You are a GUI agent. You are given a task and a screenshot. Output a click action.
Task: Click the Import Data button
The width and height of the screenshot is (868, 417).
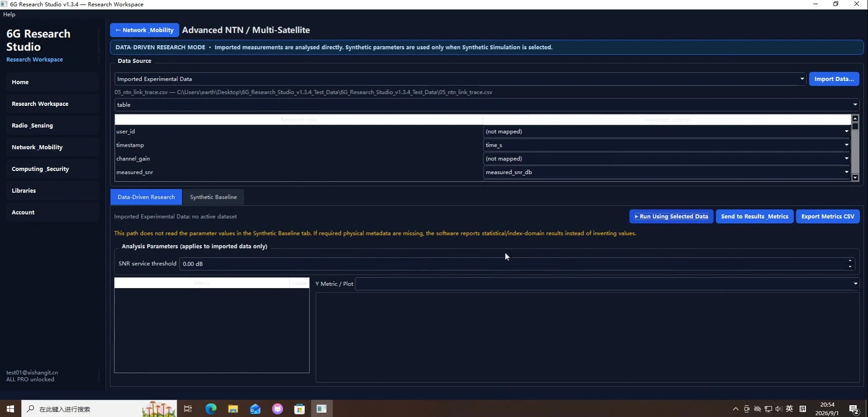[834, 79]
